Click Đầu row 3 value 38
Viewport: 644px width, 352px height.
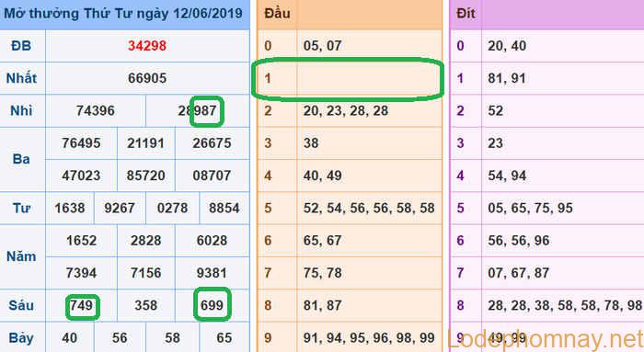311,142
